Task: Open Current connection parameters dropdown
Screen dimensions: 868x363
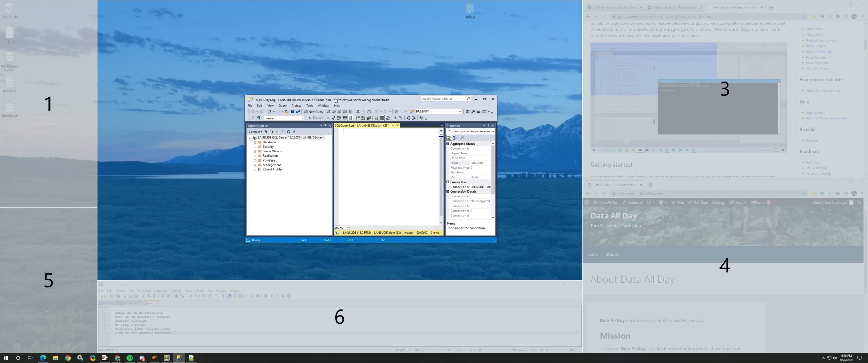Action: (493, 131)
